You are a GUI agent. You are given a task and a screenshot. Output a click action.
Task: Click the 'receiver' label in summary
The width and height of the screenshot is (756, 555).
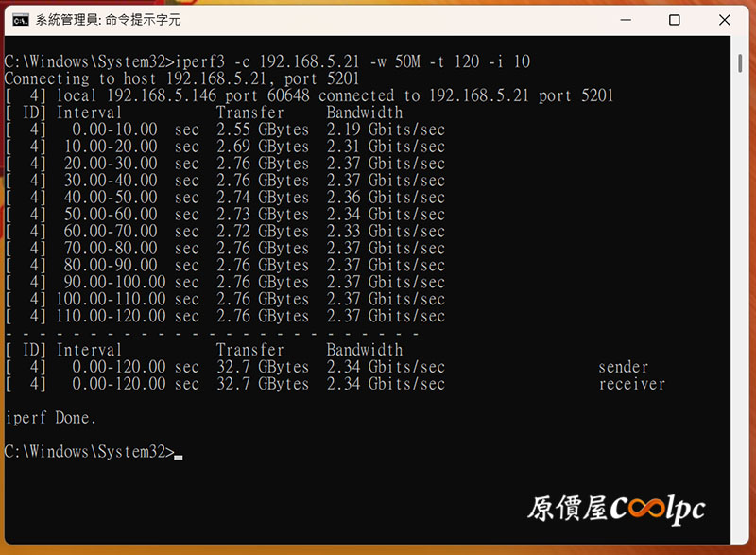tap(631, 384)
